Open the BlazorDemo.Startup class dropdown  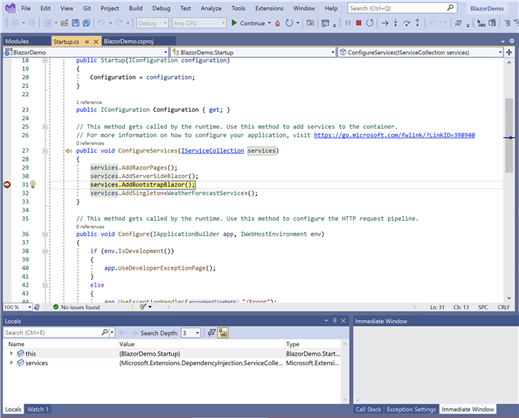[253, 52]
